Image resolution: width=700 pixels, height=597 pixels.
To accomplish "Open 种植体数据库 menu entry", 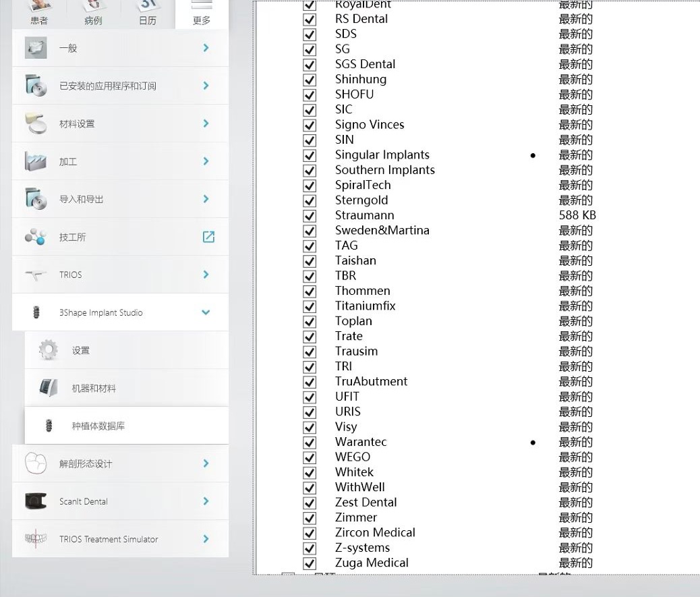I will pyautogui.click(x=127, y=426).
